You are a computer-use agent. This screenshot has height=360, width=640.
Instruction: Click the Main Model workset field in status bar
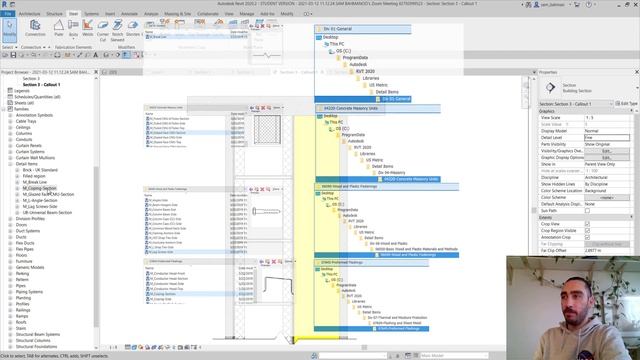tap(454, 356)
